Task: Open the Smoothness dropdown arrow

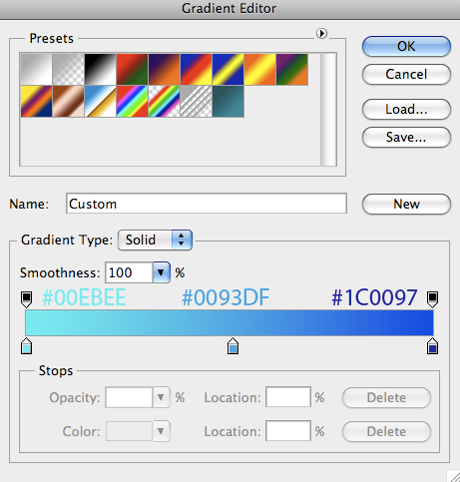Action: [161, 273]
